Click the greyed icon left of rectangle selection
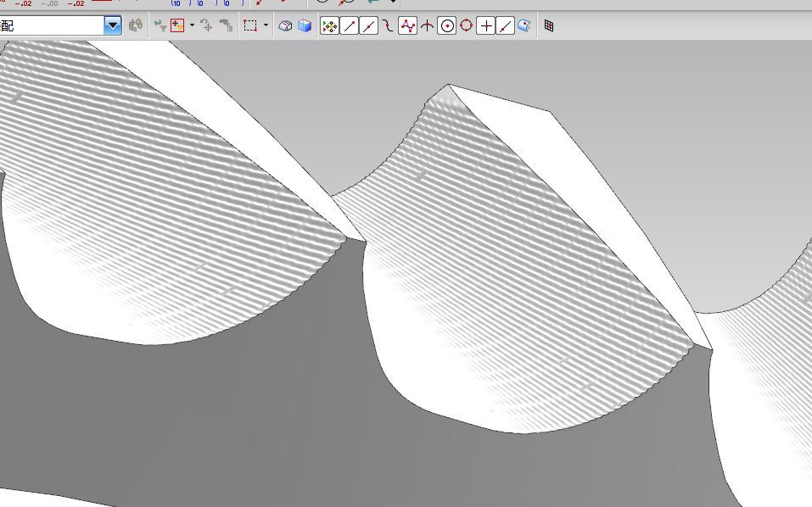Image resolution: width=812 pixels, height=507 pixels. [x=225, y=25]
